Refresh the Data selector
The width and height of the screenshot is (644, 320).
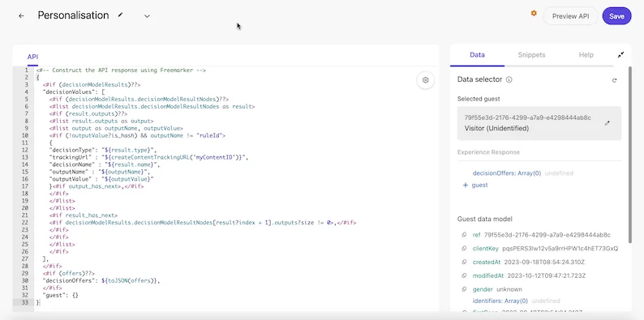(x=615, y=80)
